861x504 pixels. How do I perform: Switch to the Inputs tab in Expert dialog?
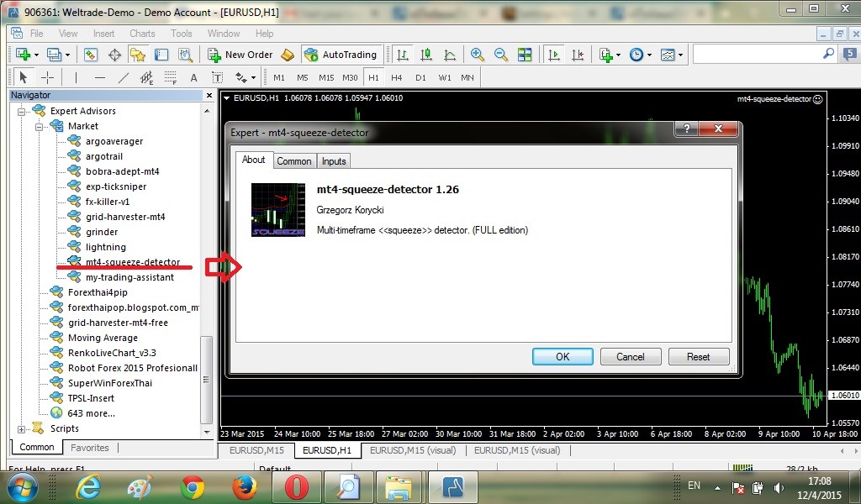[334, 160]
